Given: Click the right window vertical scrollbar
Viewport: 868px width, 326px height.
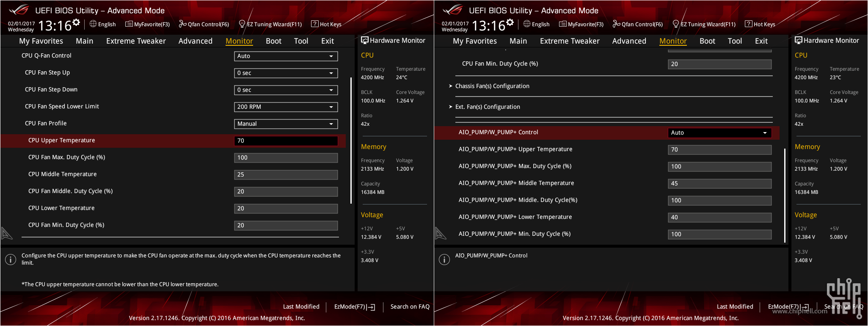Looking at the screenshot, I should point(785,195).
